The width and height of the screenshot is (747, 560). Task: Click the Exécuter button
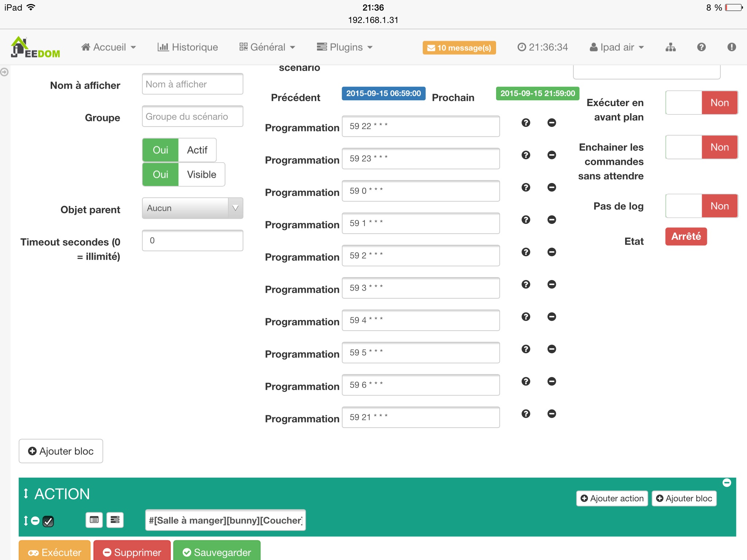point(55,551)
